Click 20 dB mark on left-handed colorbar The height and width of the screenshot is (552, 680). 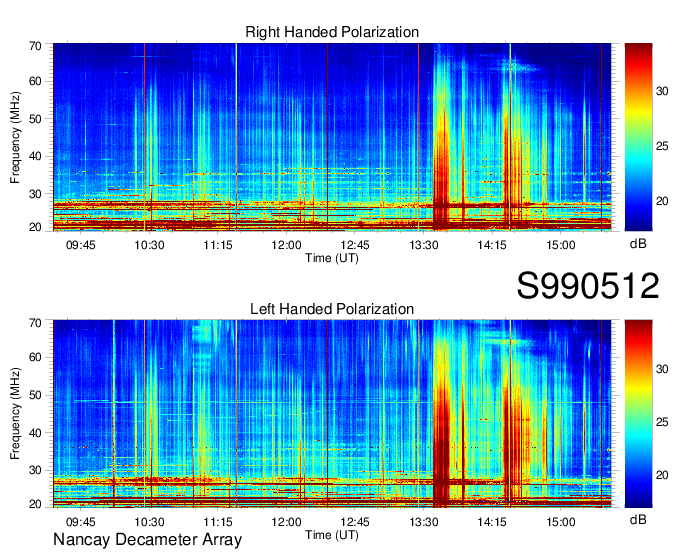coord(662,475)
